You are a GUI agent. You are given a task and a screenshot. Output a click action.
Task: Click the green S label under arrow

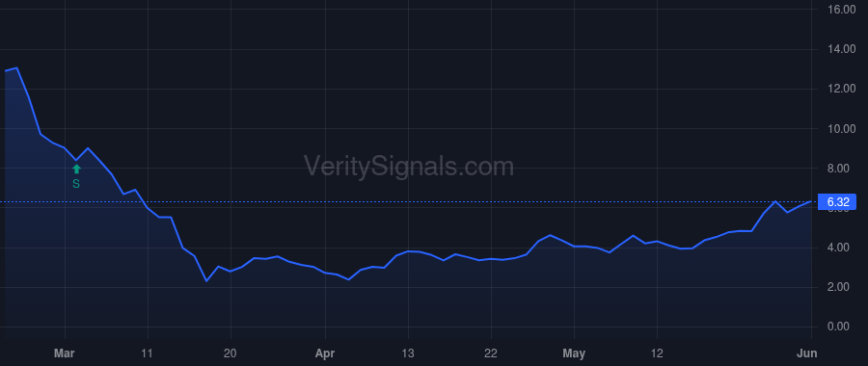76,184
